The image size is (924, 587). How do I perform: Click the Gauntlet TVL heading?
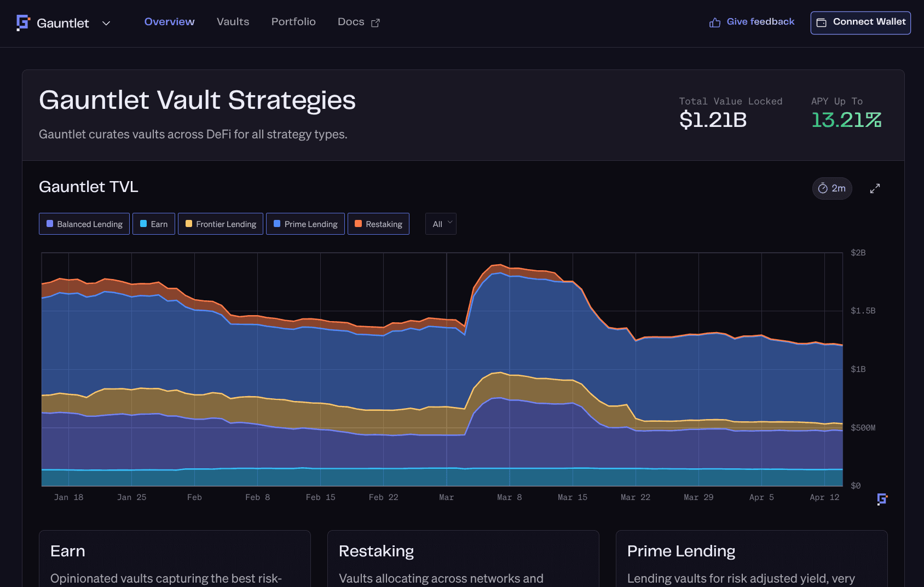[x=89, y=187]
